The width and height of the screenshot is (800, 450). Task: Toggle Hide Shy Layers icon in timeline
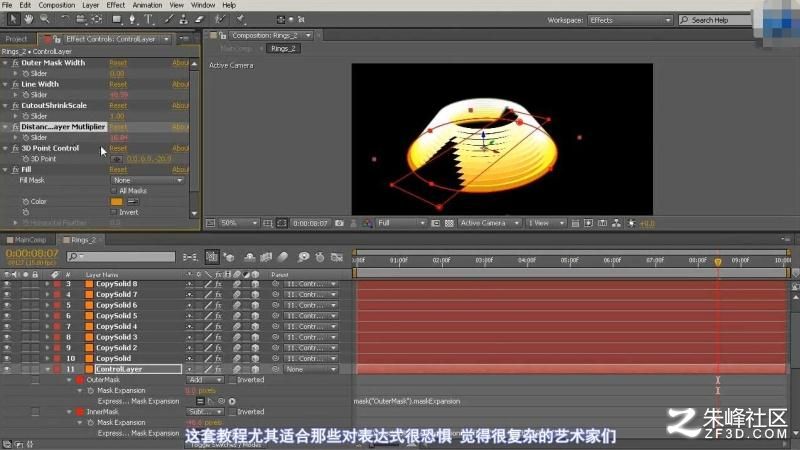pyautogui.click(x=249, y=257)
